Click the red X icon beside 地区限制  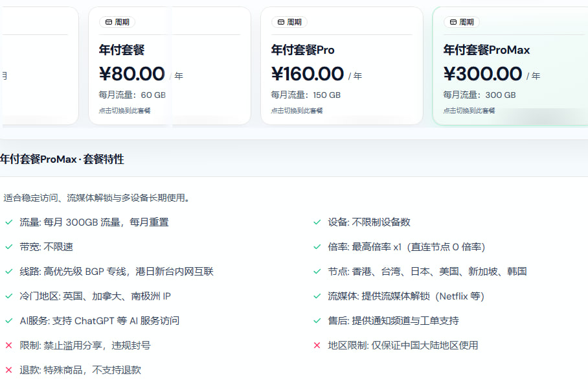(317, 346)
